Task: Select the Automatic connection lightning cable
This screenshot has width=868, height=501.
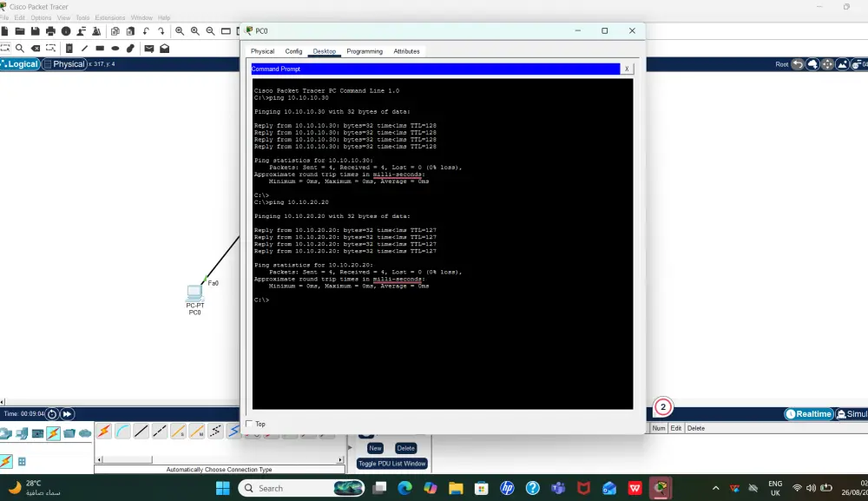Action: pos(103,432)
